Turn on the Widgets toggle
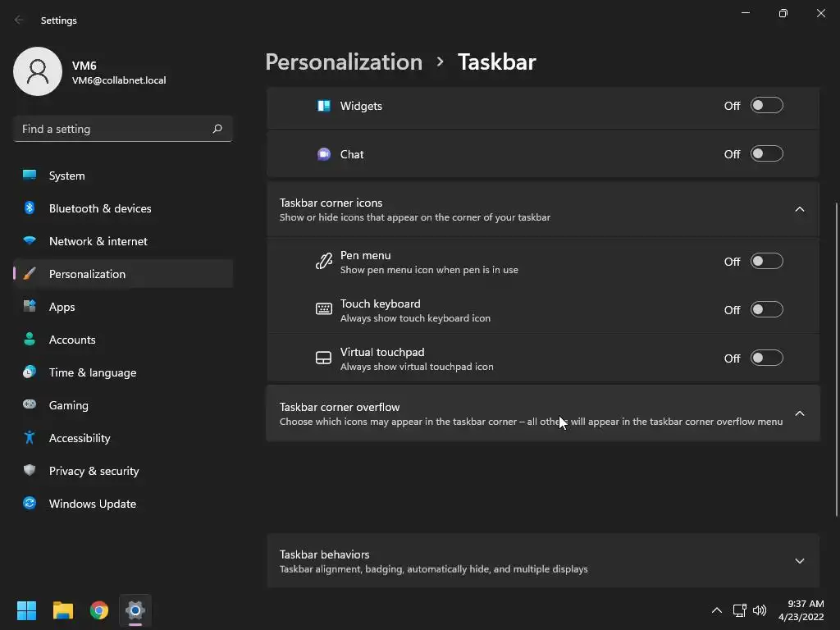 (767, 106)
